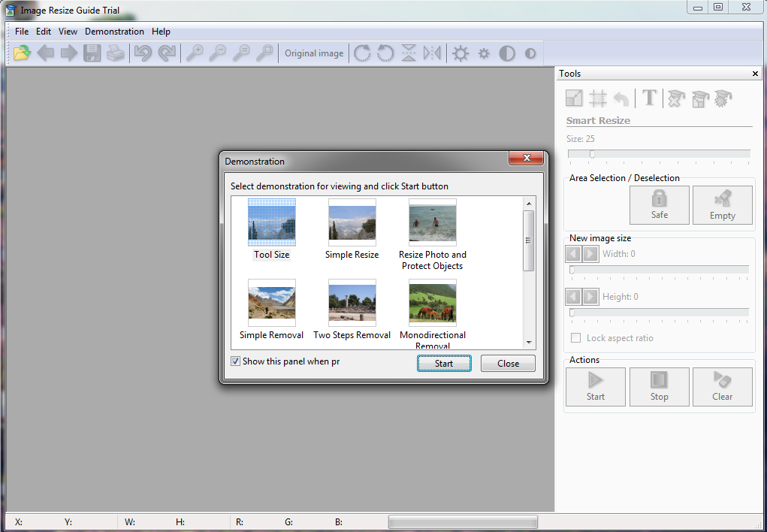The width and height of the screenshot is (767, 532).
Task: Click the rotate clockwise icon
Action: tap(362, 53)
